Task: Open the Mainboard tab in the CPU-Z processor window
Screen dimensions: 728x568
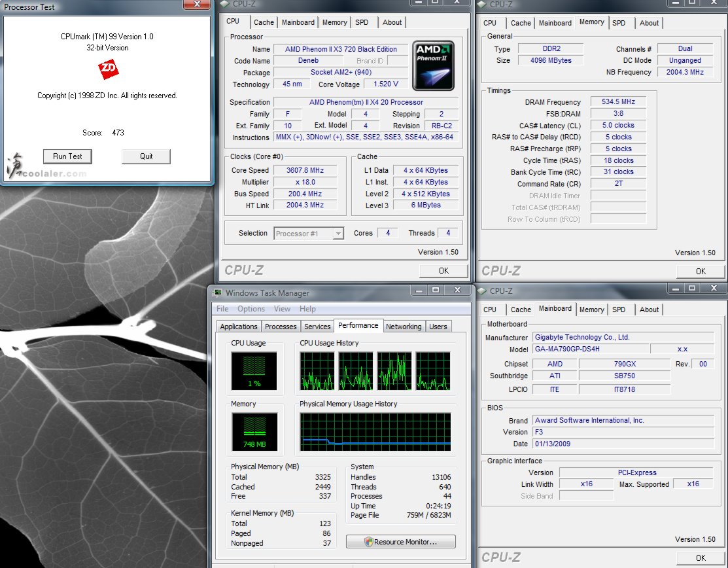Action: [x=298, y=22]
